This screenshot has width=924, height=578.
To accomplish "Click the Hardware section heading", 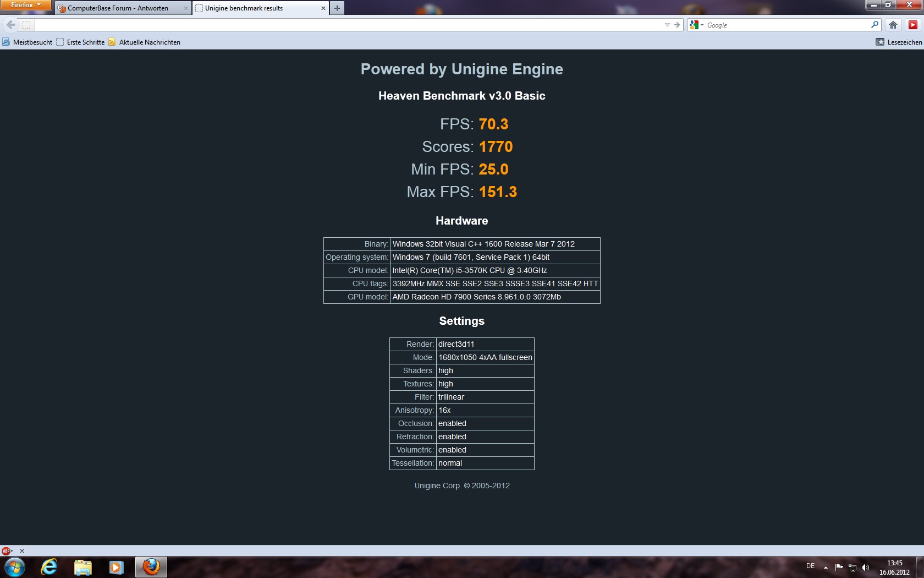I will tap(462, 221).
